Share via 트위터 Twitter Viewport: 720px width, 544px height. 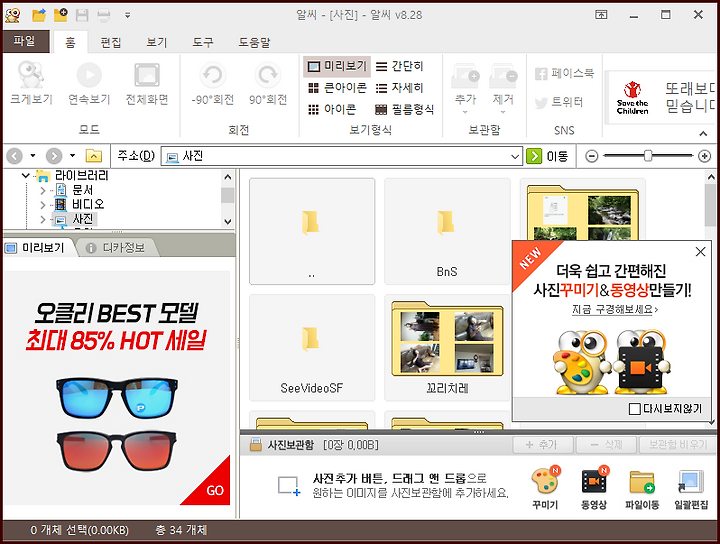[559, 102]
